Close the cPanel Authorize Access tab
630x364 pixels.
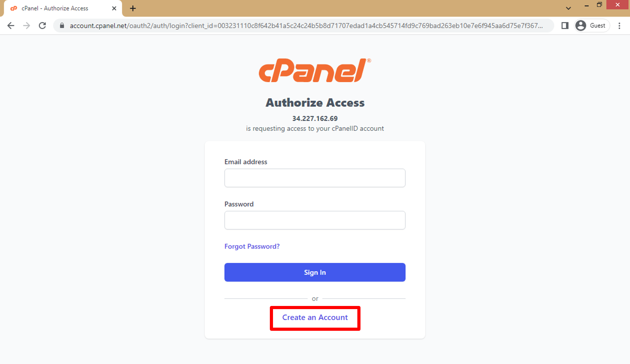(x=114, y=8)
